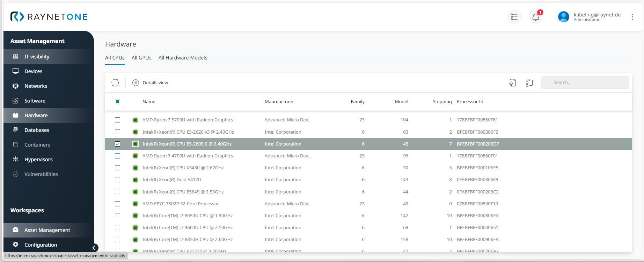Open the task list icon in header
644x262 pixels.
click(514, 17)
